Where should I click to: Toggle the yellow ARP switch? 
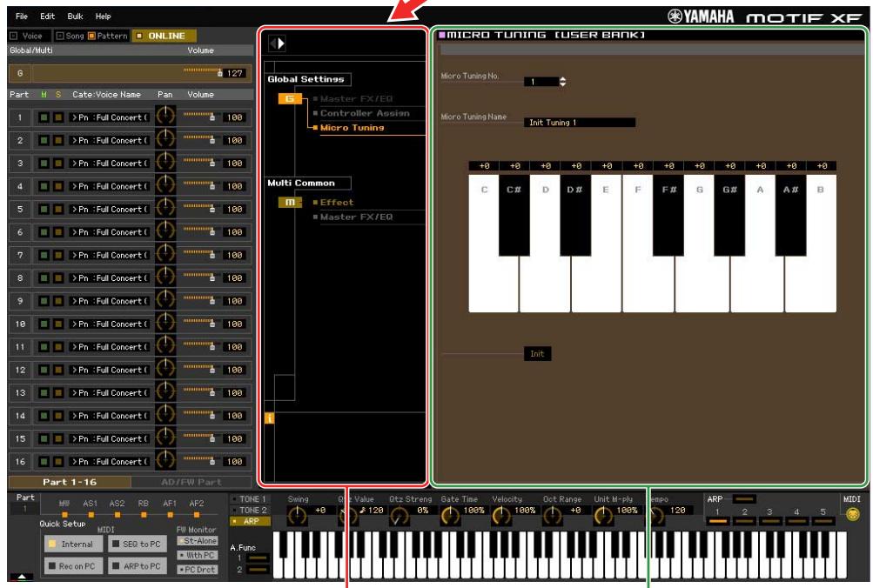(x=249, y=521)
